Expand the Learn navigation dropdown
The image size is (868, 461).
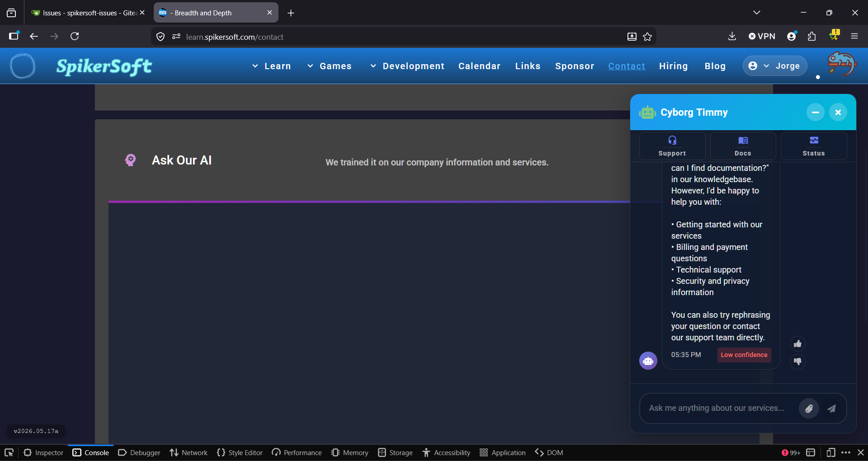[271, 66]
